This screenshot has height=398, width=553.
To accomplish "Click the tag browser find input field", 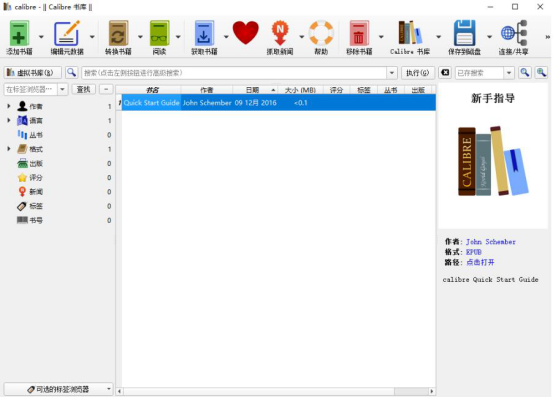I will click(x=30, y=89).
